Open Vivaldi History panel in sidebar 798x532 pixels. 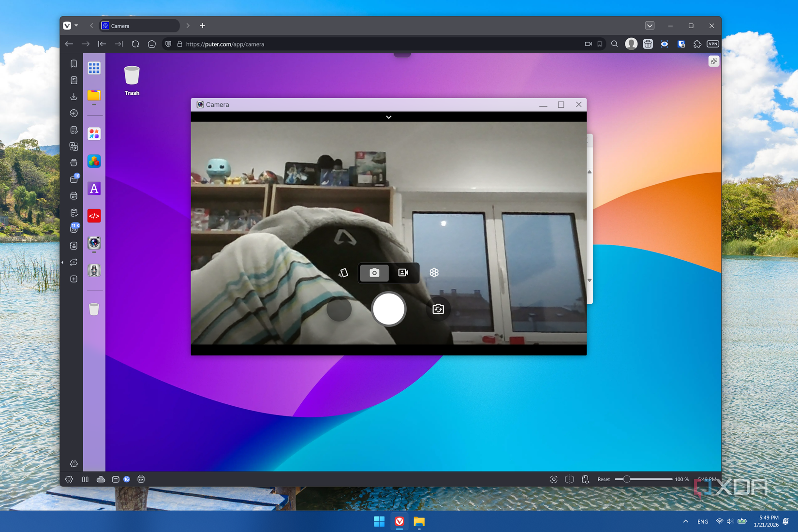coord(74,113)
